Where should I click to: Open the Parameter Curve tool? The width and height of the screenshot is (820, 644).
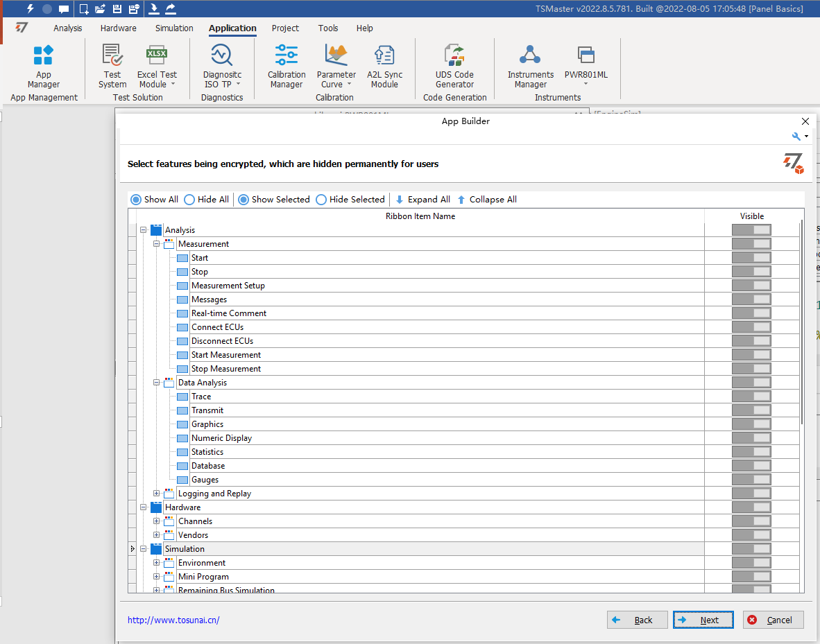point(336,67)
